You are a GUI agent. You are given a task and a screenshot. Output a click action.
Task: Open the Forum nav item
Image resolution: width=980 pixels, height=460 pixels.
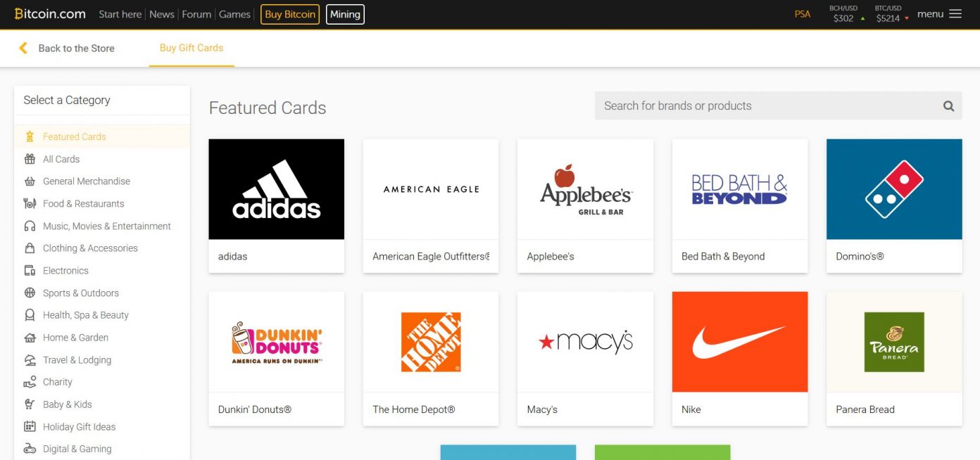196,14
